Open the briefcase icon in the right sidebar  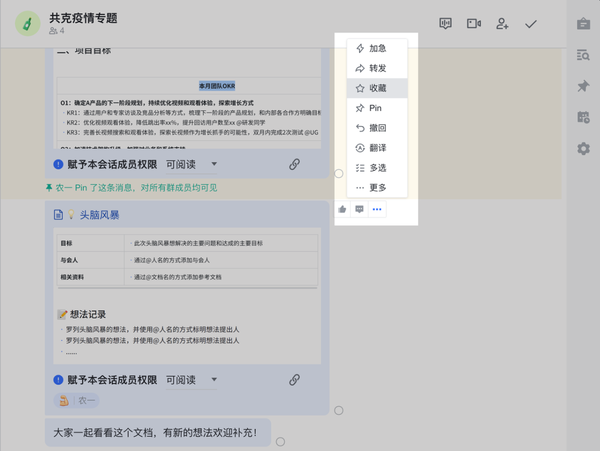583,24
